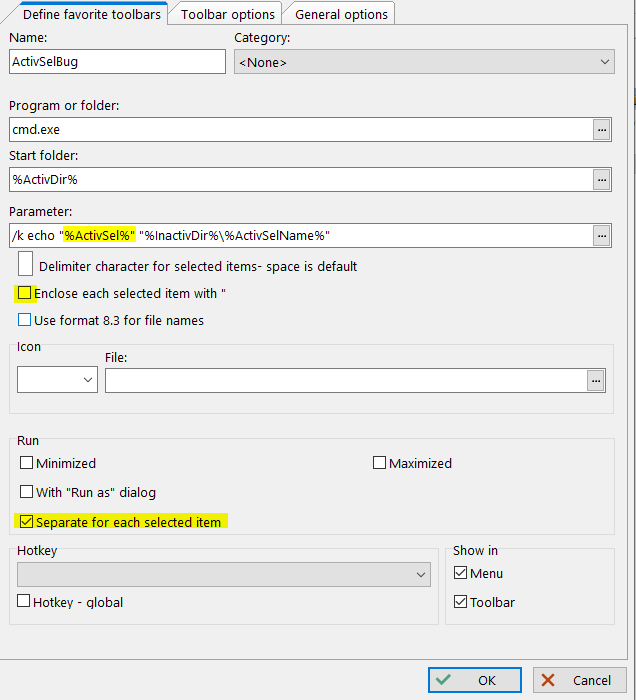Tick With "Run as" dialog checkbox
The width and height of the screenshot is (636, 700).
point(27,492)
